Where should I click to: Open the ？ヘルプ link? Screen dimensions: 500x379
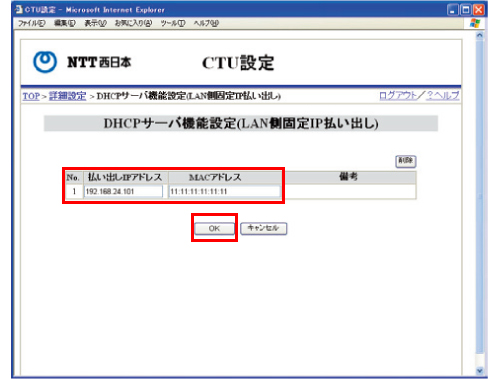[x=443, y=96]
